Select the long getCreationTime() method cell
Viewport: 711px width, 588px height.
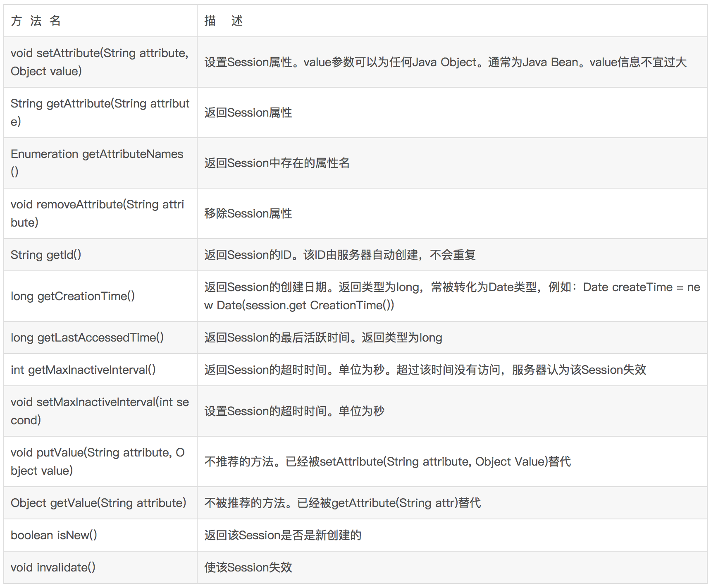100,296
